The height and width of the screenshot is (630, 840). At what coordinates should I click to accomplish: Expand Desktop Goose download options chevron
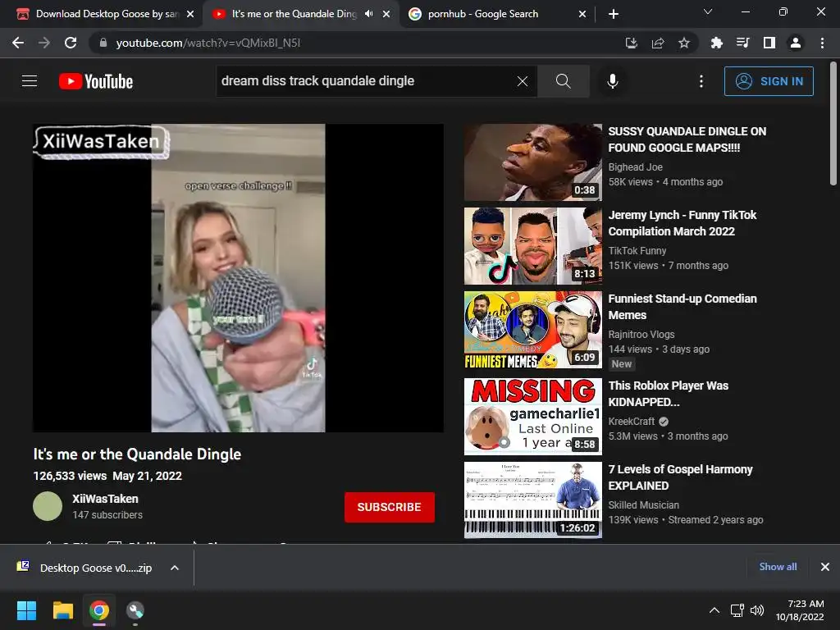pyautogui.click(x=175, y=568)
